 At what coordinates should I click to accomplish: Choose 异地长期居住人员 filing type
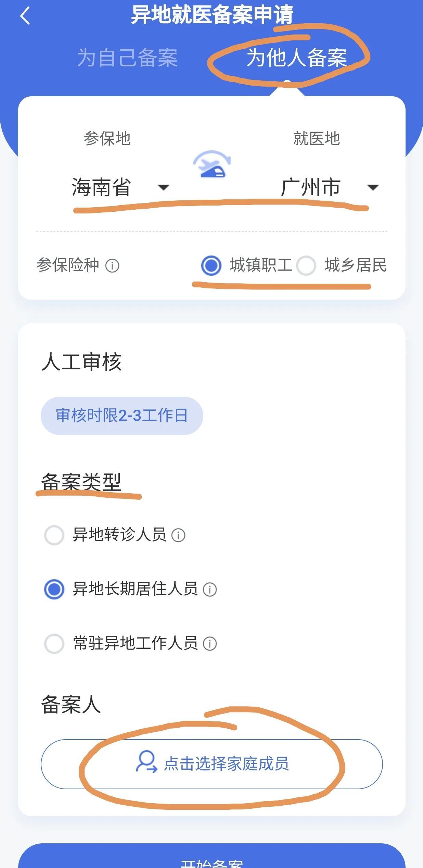pyautogui.click(x=54, y=590)
